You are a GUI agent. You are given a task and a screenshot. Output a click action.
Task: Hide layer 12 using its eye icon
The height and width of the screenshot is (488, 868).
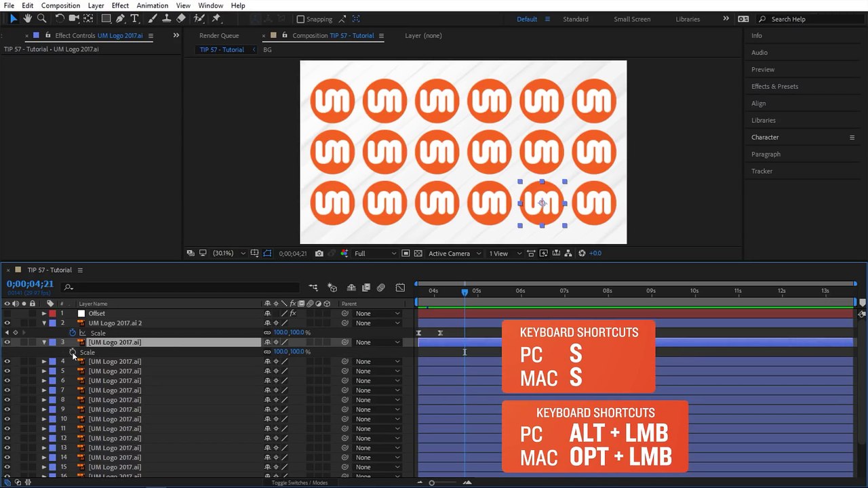[x=7, y=439]
